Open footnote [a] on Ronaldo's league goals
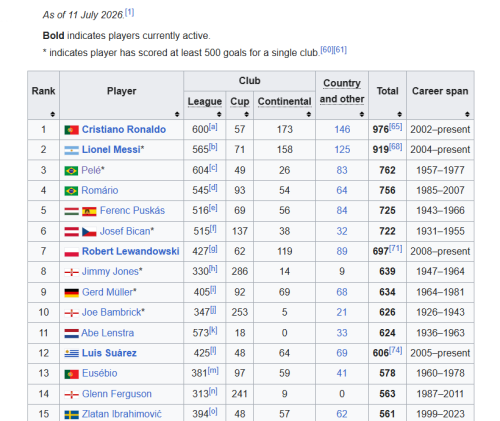The image size is (500, 421). pos(213,127)
